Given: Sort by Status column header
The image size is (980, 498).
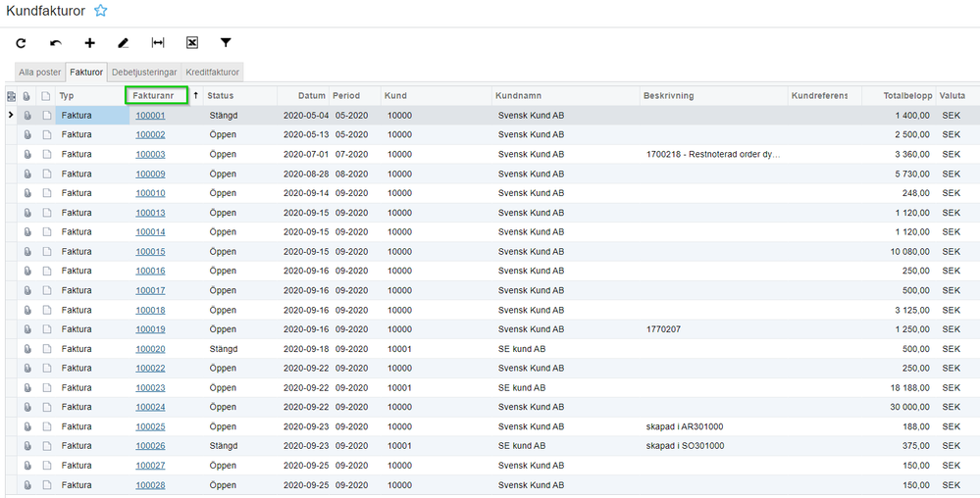Looking at the screenshot, I should coord(220,96).
